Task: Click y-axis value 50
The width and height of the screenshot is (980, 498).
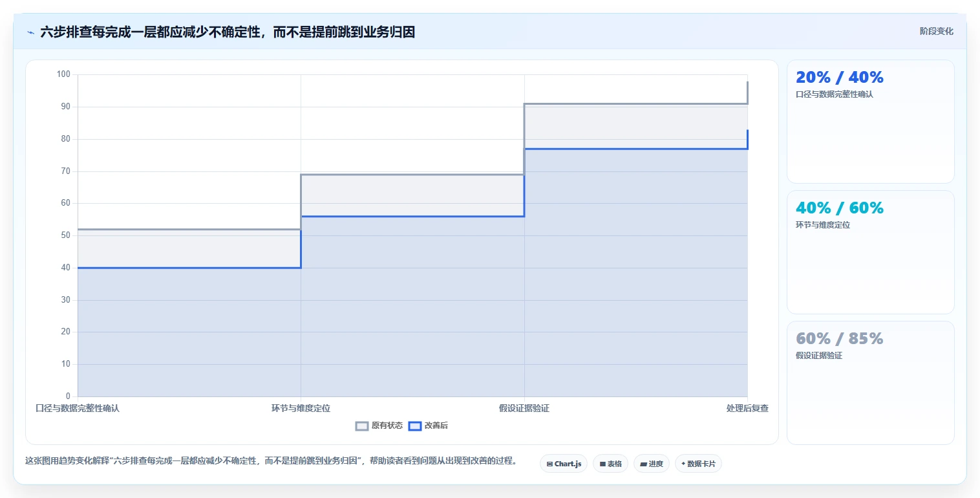Action: pos(65,235)
